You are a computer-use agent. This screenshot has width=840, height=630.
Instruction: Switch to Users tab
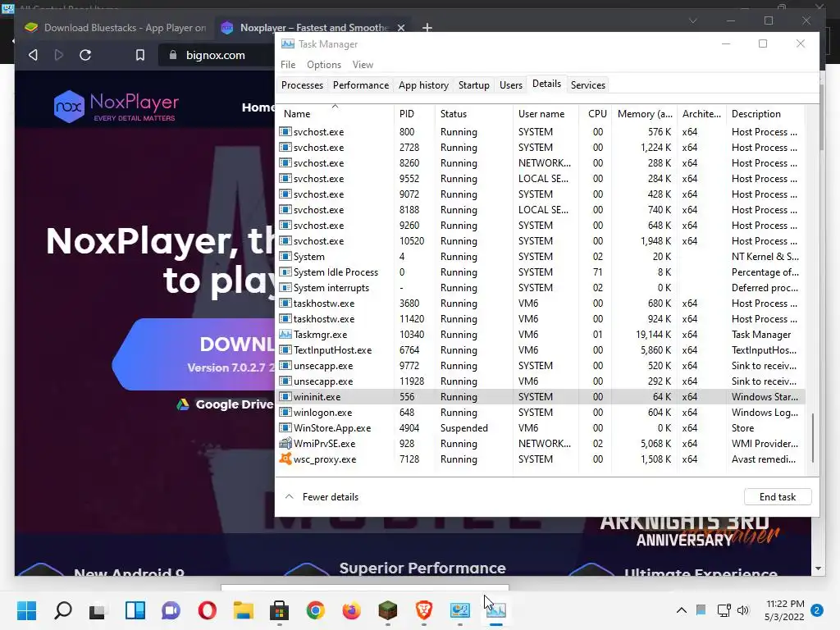[510, 84]
